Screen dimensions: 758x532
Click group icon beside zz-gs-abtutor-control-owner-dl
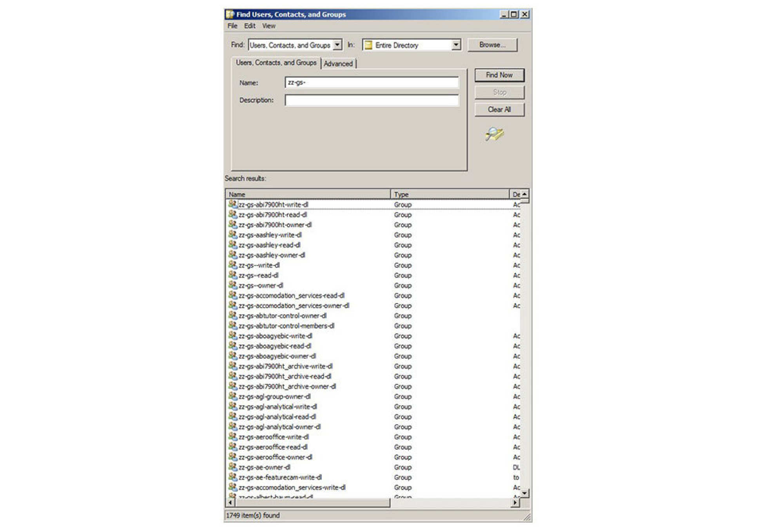(x=232, y=315)
